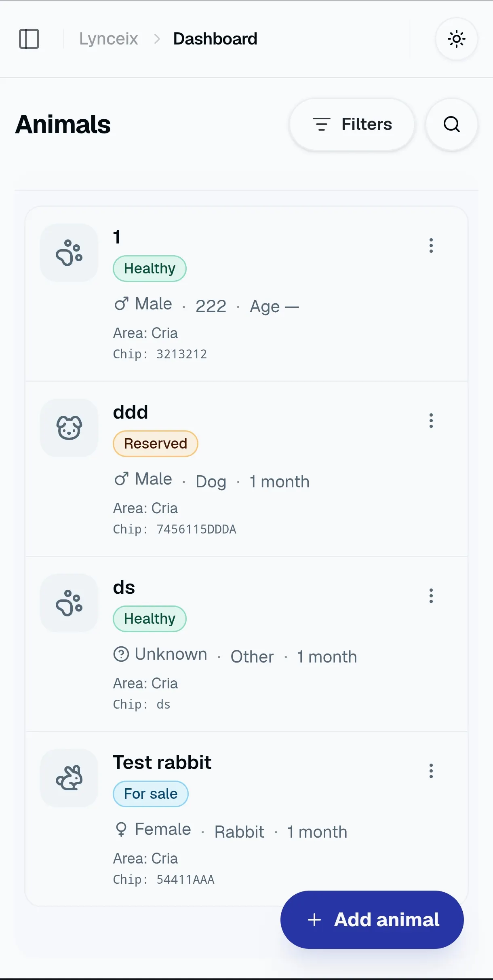Image resolution: width=493 pixels, height=980 pixels.
Task: Select the Dashboard breadcrumb
Action: click(215, 39)
